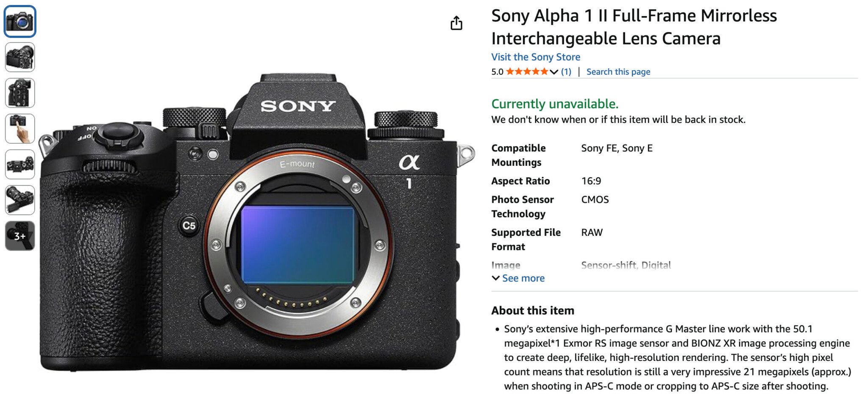
Task: Select the thumbnail with a hand touching the camera
Action: (20, 129)
